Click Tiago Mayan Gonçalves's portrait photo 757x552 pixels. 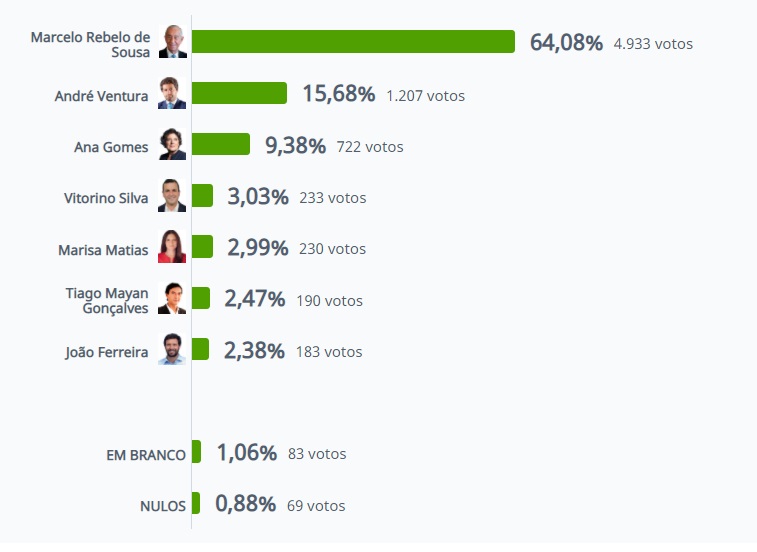click(172, 299)
